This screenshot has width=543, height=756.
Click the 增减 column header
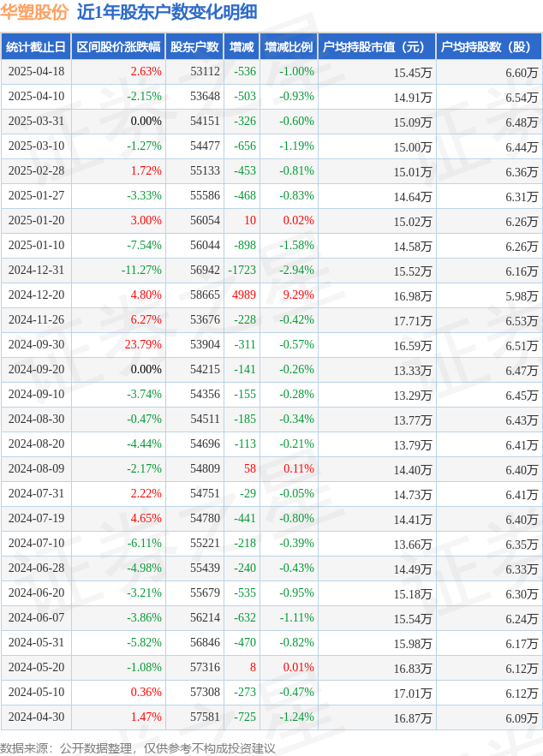pyautogui.click(x=242, y=47)
